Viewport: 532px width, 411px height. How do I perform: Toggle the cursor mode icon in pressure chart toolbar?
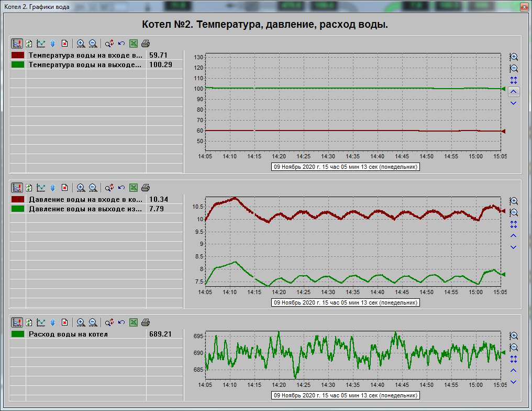point(17,188)
